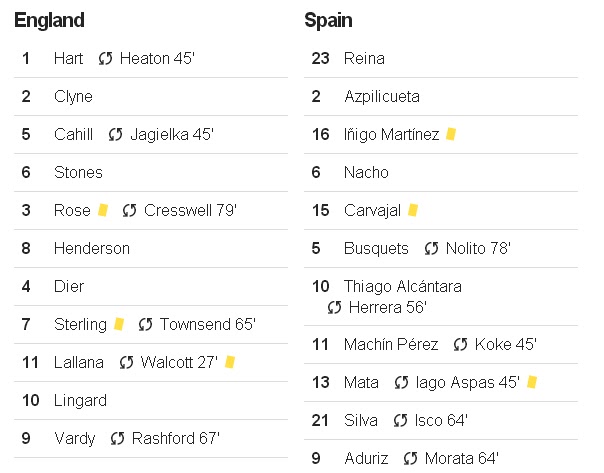Click the yellow card beside Carvajal
Image resolution: width=604 pixels, height=473 pixels.
click(x=413, y=210)
